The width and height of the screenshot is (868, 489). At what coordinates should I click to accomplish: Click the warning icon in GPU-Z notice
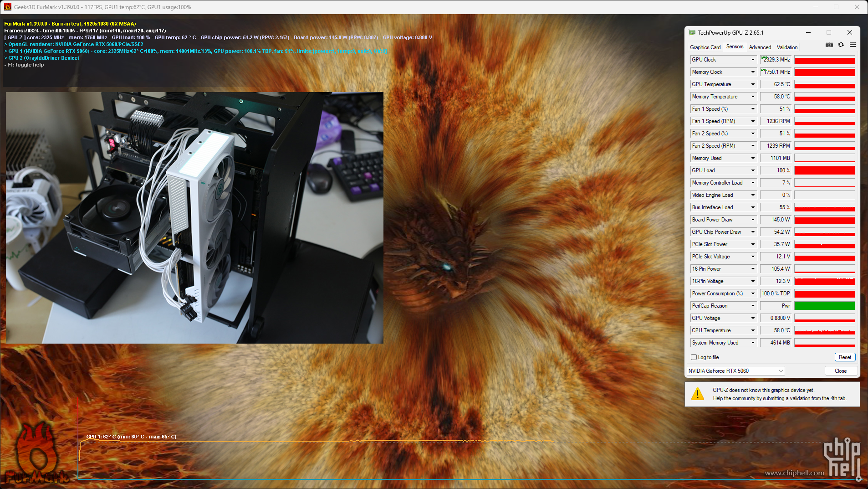(697, 394)
